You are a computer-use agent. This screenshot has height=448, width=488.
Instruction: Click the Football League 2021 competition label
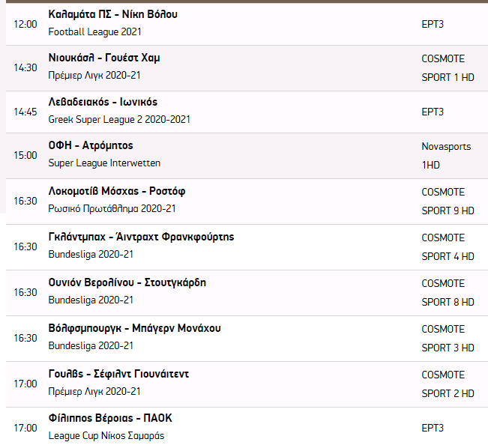94,31
